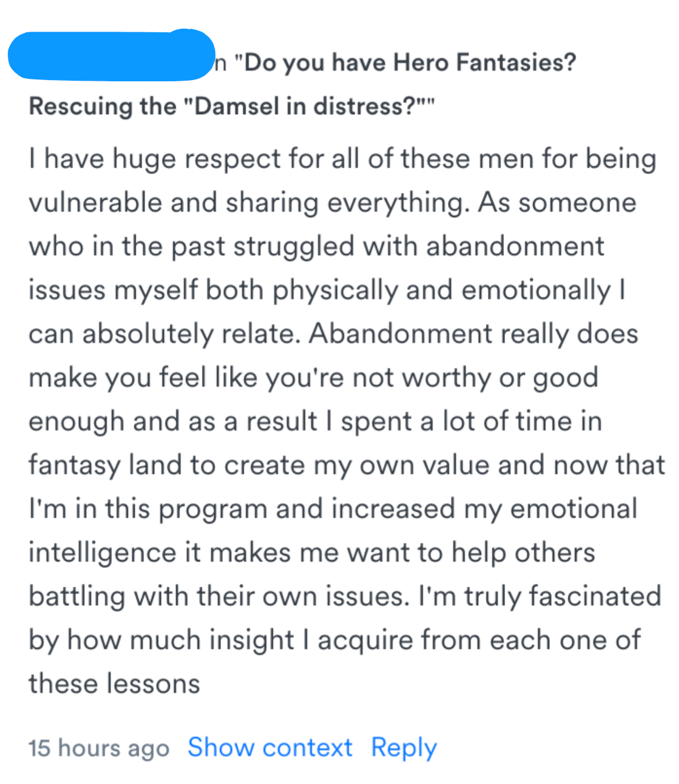Click the "15 hours ago" timestamp

99,748
